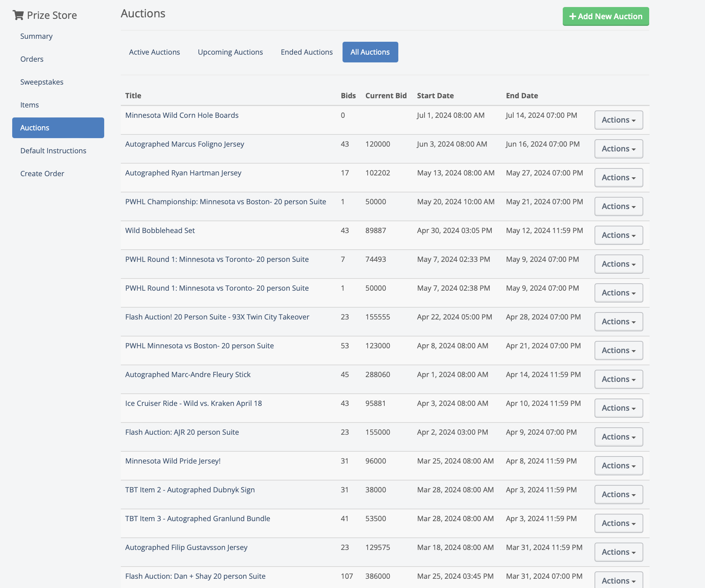Open Actions dropdown for Wild Bobblehead Set
Screen dimensions: 705x588
619,235
